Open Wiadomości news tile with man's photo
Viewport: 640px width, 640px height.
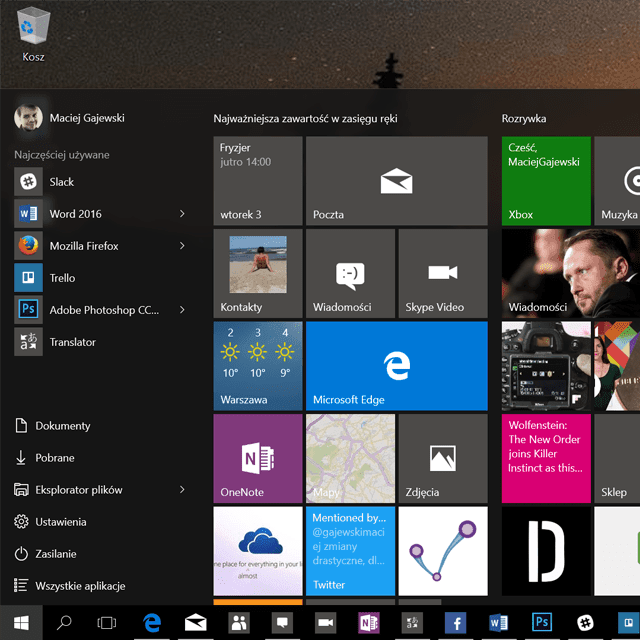click(x=571, y=273)
